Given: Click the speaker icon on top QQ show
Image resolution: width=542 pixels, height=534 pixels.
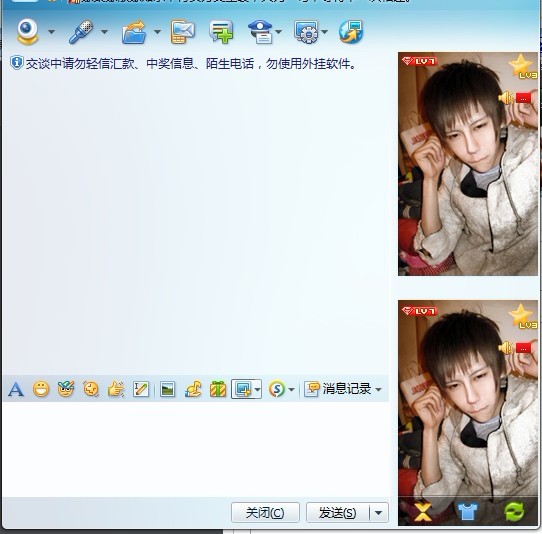Looking at the screenshot, I should [x=506, y=98].
